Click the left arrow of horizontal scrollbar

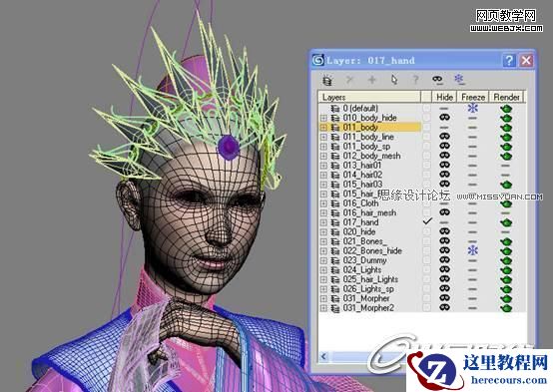click(323, 357)
